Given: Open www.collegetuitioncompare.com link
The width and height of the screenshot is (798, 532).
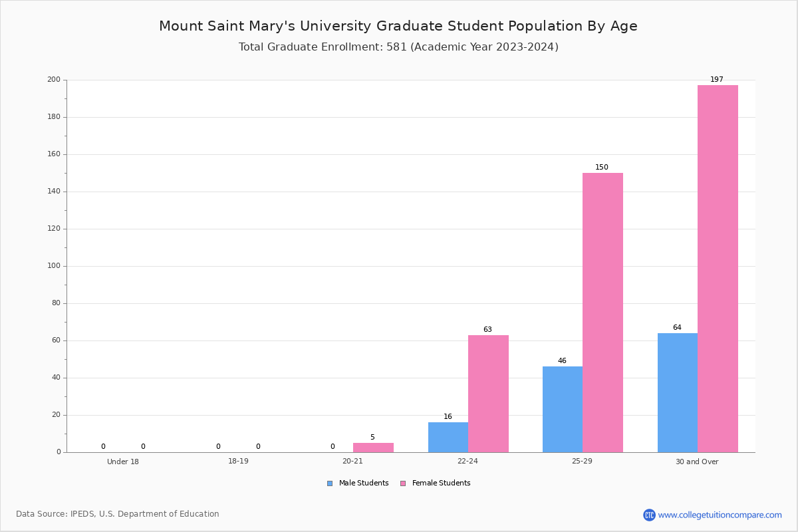Looking at the screenshot, I should 720,515.
